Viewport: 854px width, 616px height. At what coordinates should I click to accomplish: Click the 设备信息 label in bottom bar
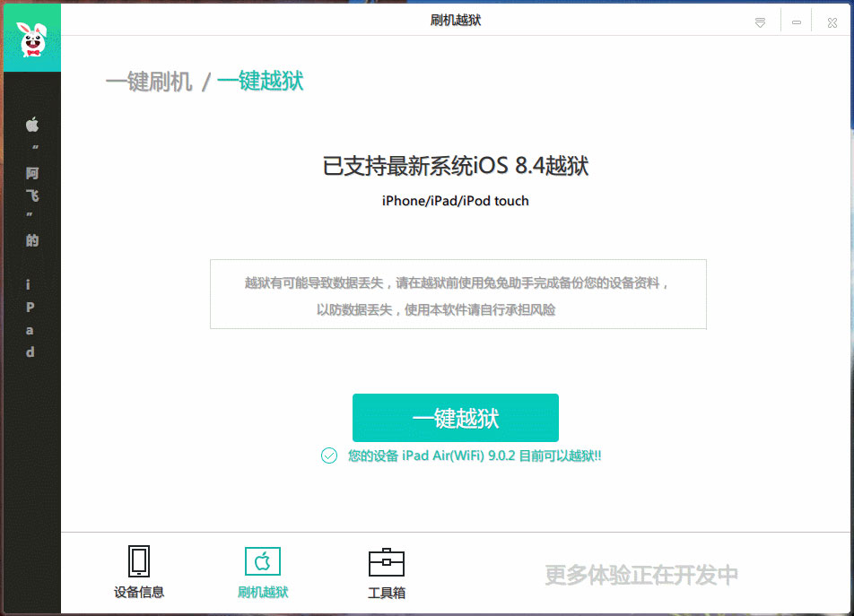pos(139,594)
